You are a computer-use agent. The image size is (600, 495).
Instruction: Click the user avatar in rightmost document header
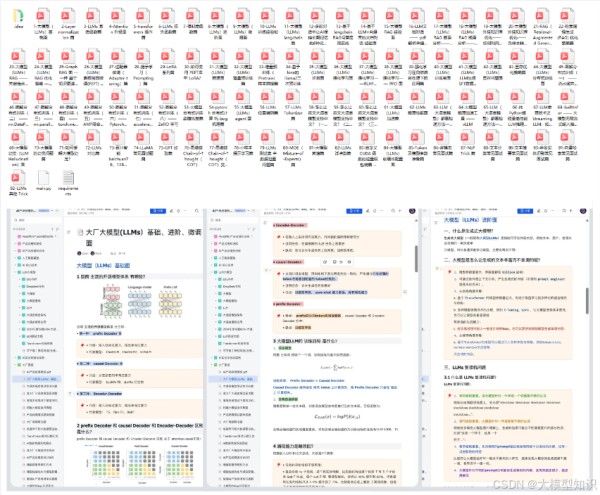coord(585,212)
